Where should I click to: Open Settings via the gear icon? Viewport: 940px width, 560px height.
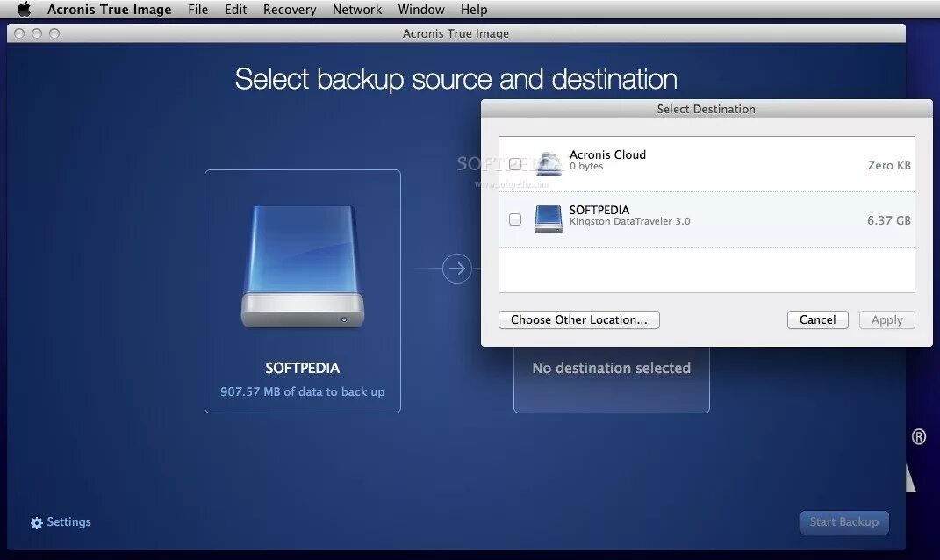(37, 523)
